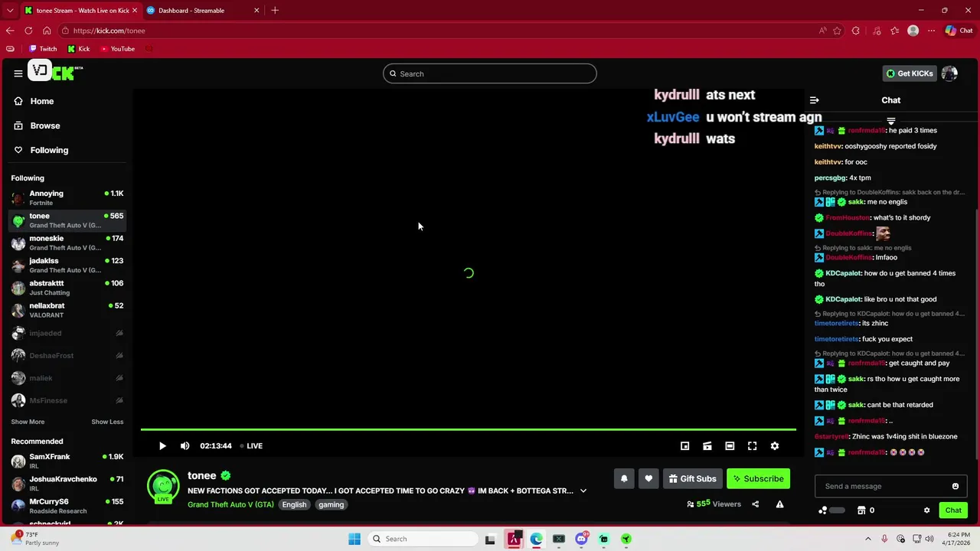Select the English language tag
This screenshot has width=980, height=551.
coord(294,505)
